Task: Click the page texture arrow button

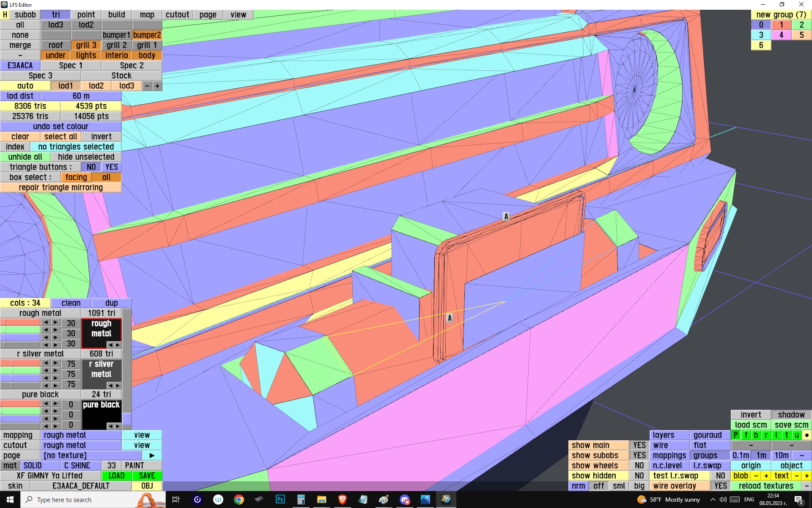Action: pos(152,456)
